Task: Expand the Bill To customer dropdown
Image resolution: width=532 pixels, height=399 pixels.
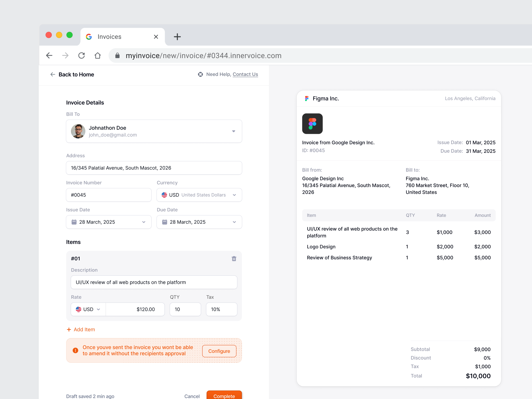Action: click(x=233, y=131)
